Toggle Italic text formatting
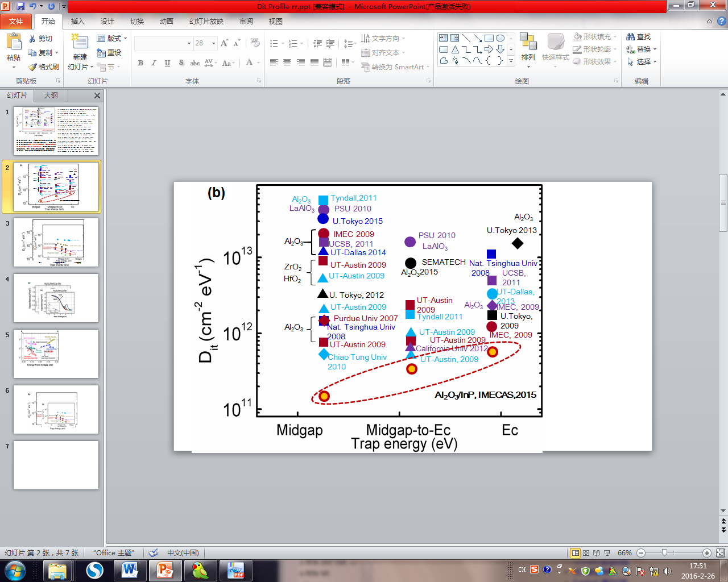 (154, 63)
